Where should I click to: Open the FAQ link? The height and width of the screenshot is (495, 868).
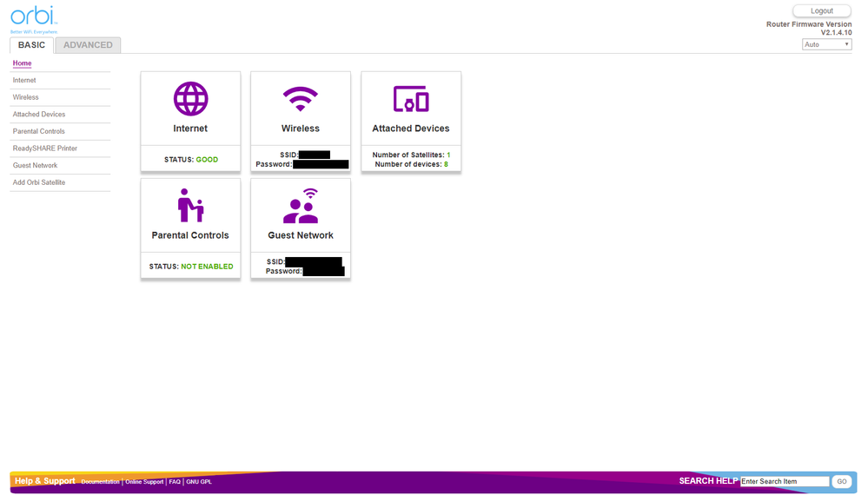pos(175,481)
